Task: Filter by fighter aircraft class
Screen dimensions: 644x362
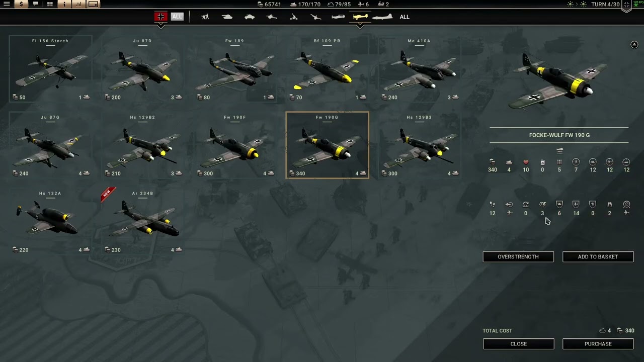Action: click(338, 17)
